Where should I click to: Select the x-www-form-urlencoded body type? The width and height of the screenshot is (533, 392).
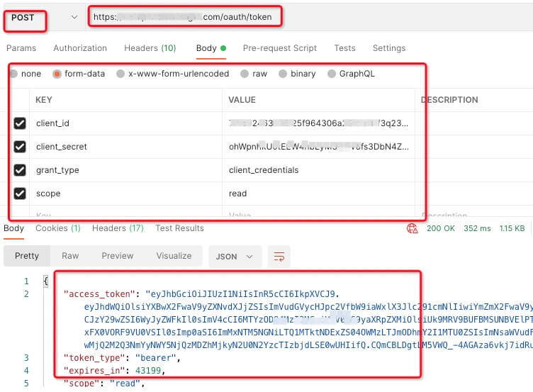pos(121,74)
